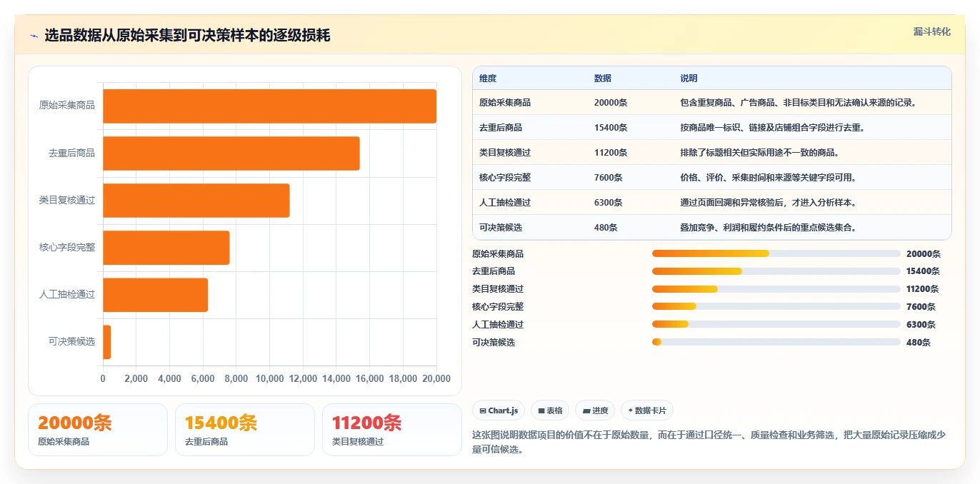Click the 20,000 x-axis tick label
Image resolution: width=980 pixels, height=484 pixels.
tap(436, 378)
